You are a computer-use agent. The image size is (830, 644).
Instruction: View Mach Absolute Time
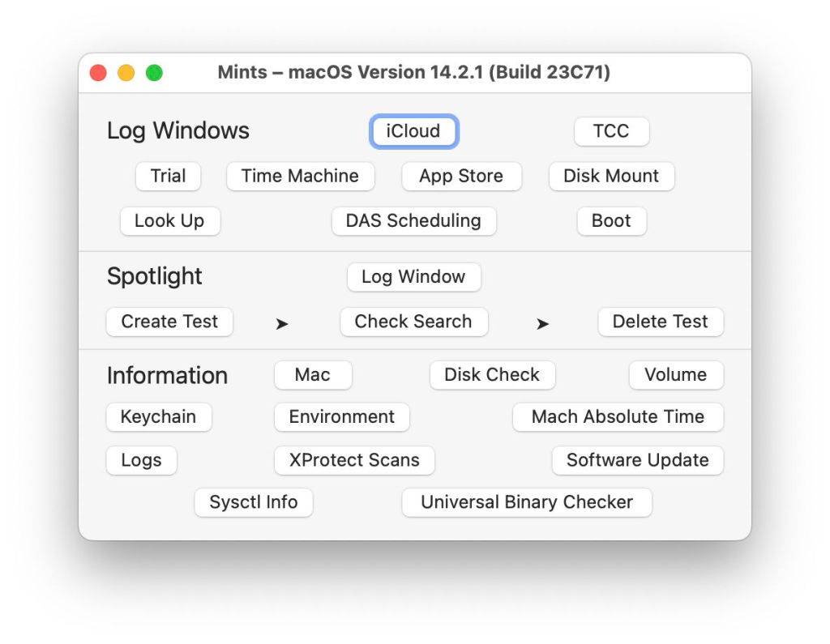[x=618, y=417]
